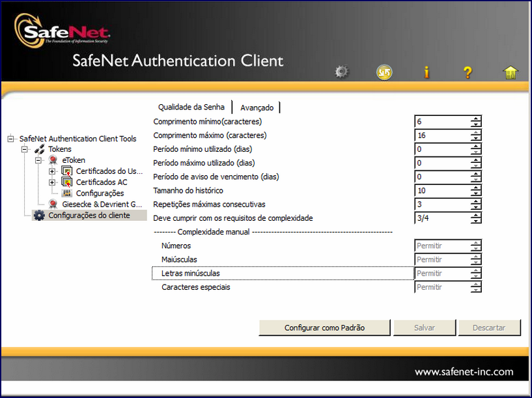Image resolution: width=532 pixels, height=398 pixels.
Task: Click the Período mínimo utilizado value field
Action: tap(442, 149)
